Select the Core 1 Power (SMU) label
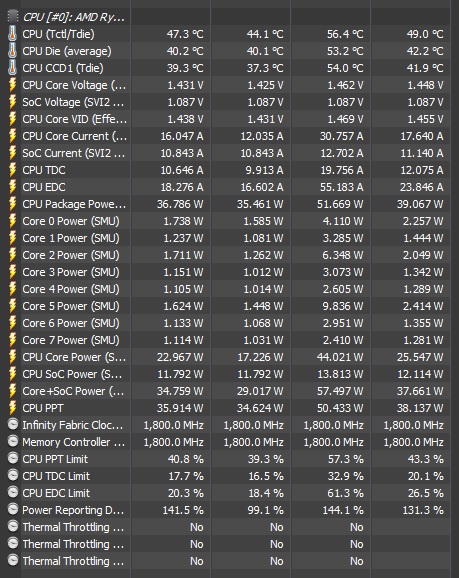The width and height of the screenshot is (459, 578). click(71, 238)
